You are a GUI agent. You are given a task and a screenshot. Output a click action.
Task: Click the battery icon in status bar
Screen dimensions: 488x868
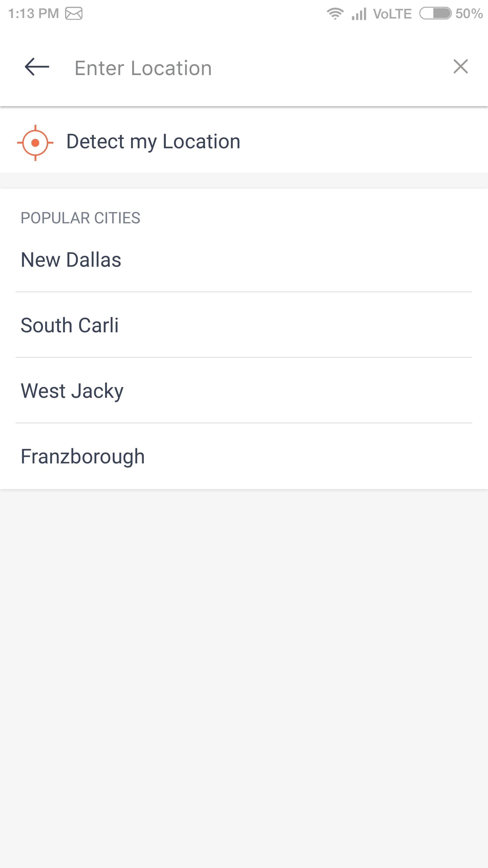tap(435, 14)
